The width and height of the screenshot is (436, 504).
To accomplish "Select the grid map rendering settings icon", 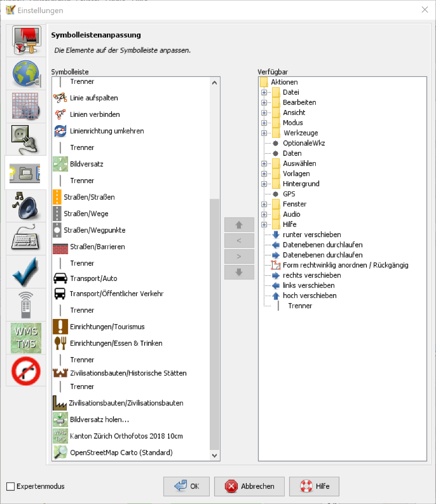I will [25, 106].
